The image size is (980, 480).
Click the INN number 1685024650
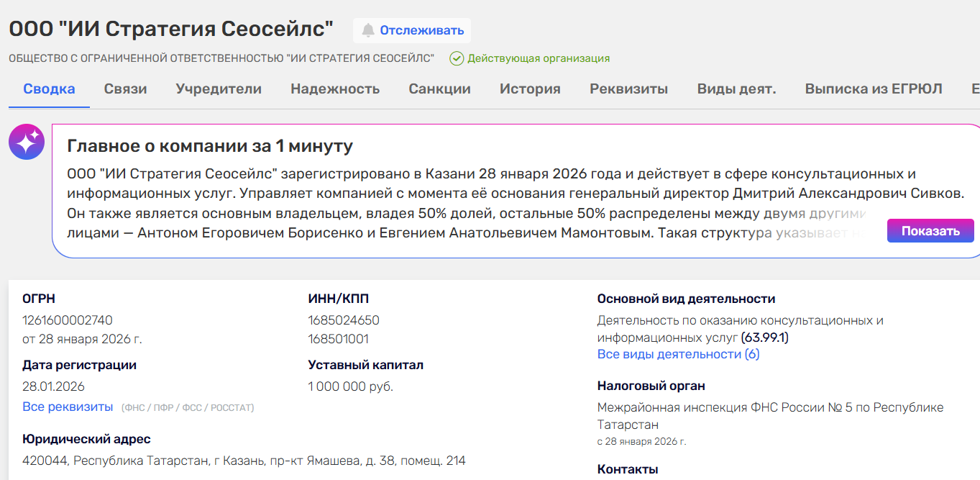344,320
